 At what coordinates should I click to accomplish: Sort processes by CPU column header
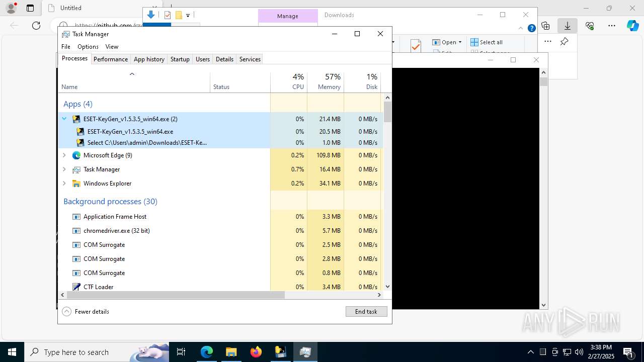[289, 82]
